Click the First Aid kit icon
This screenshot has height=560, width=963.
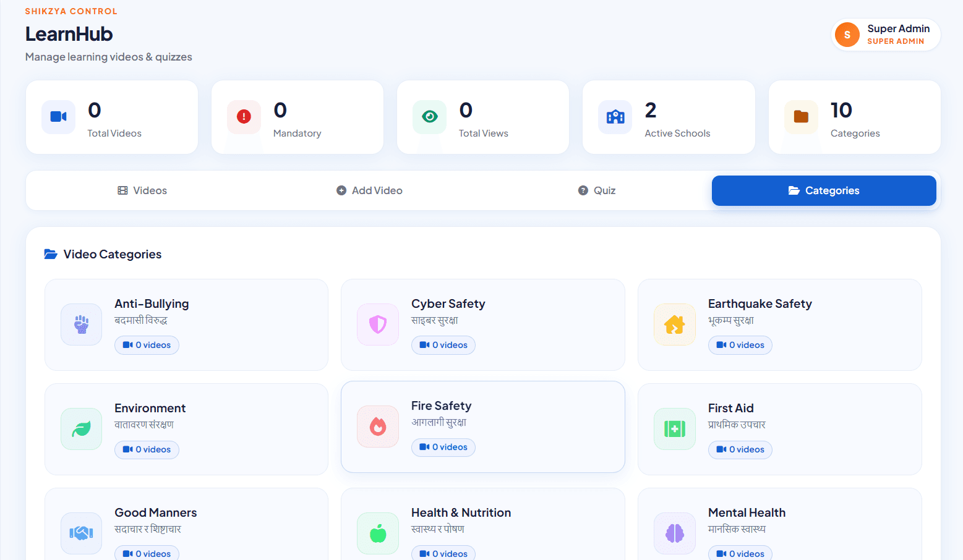[x=675, y=429]
